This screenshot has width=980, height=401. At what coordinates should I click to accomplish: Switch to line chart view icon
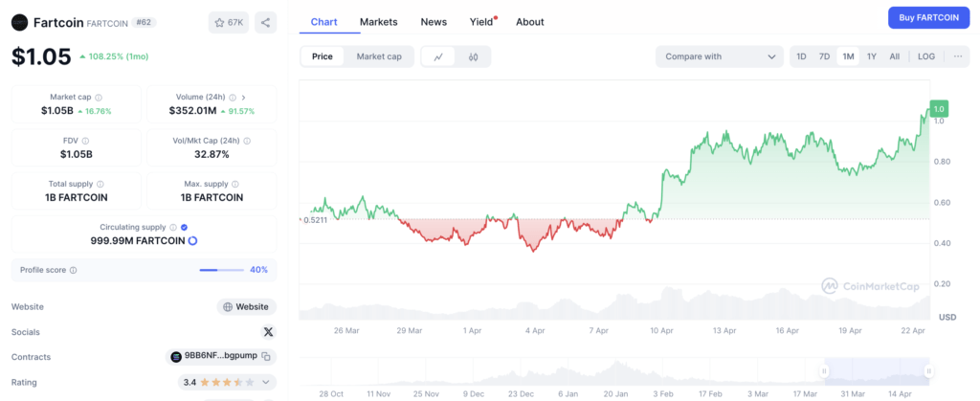(438, 56)
